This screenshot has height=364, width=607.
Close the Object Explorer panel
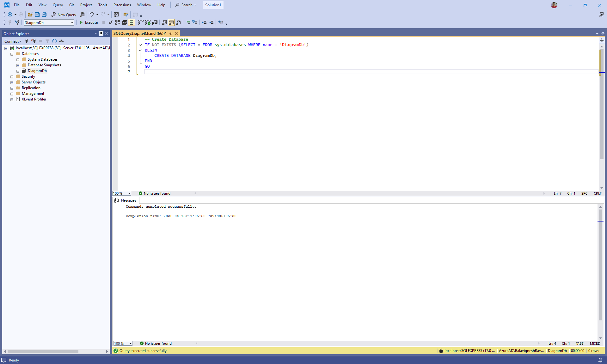106,33
